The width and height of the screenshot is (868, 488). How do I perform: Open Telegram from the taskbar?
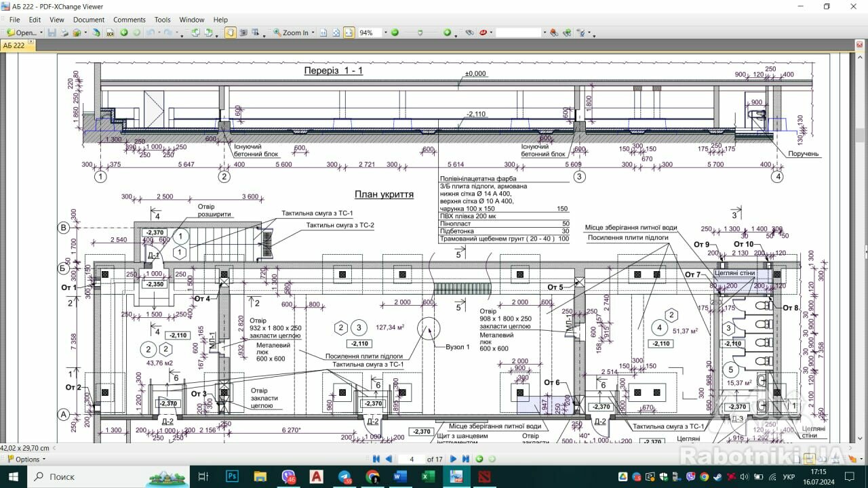[x=344, y=476]
